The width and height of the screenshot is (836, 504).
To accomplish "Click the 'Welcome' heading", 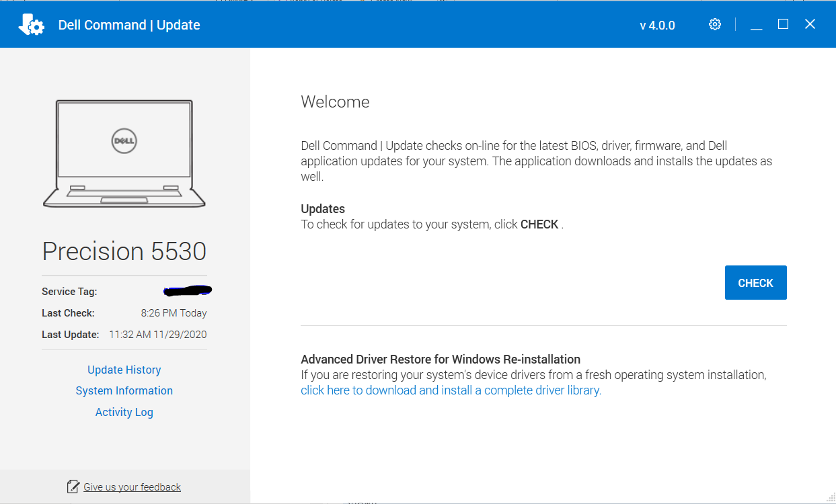I will tap(335, 102).
